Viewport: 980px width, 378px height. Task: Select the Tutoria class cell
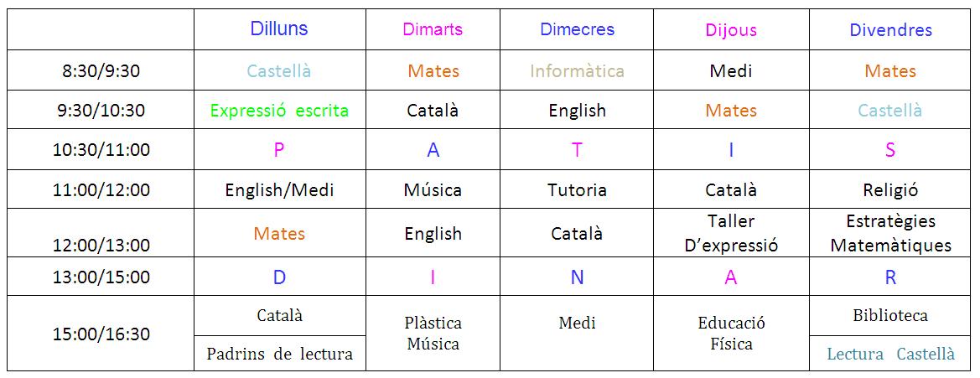(x=577, y=190)
